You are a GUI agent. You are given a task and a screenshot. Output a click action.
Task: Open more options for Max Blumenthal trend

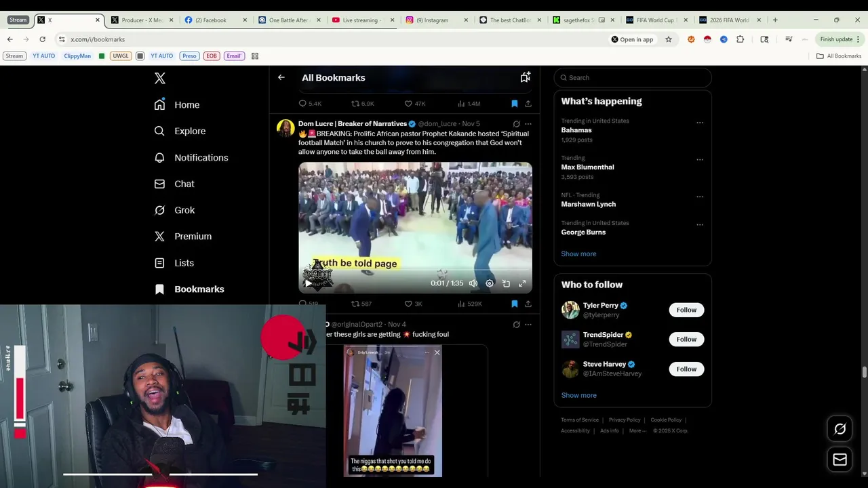tap(700, 160)
